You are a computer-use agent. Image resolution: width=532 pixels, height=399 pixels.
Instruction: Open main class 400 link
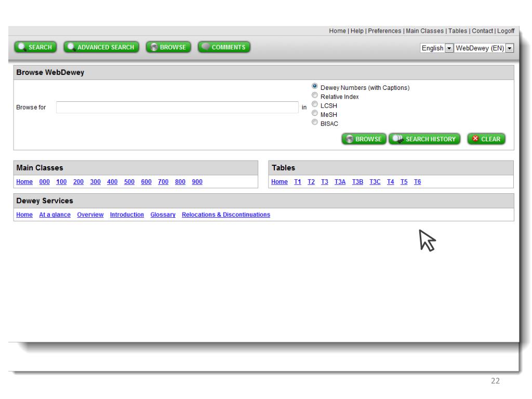[112, 182]
